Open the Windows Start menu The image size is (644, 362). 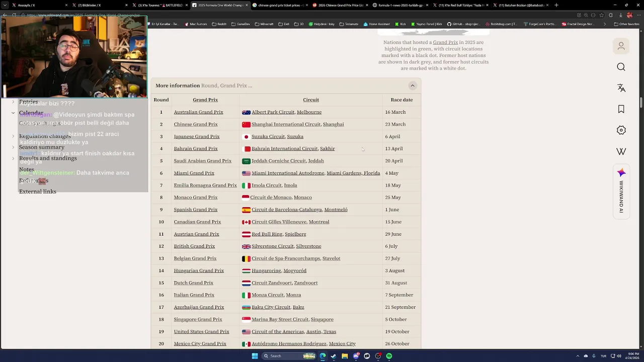pyautogui.click(x=255, y=356)
